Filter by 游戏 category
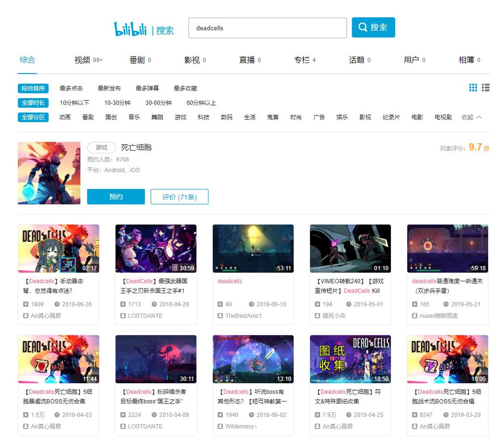Screen dimensions: 504x440 coord(181,117)
